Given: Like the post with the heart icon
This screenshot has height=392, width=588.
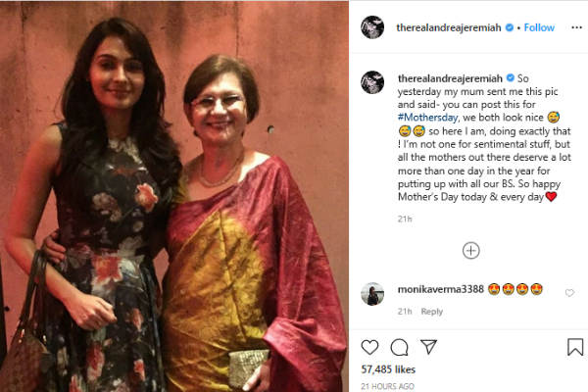Looking at the screenshot, I should click(x=370, y=347).
